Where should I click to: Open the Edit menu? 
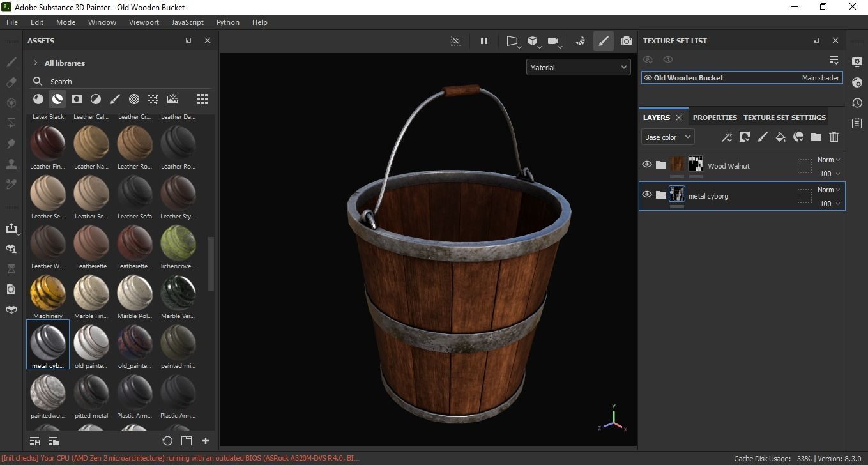tap(37, 22)
